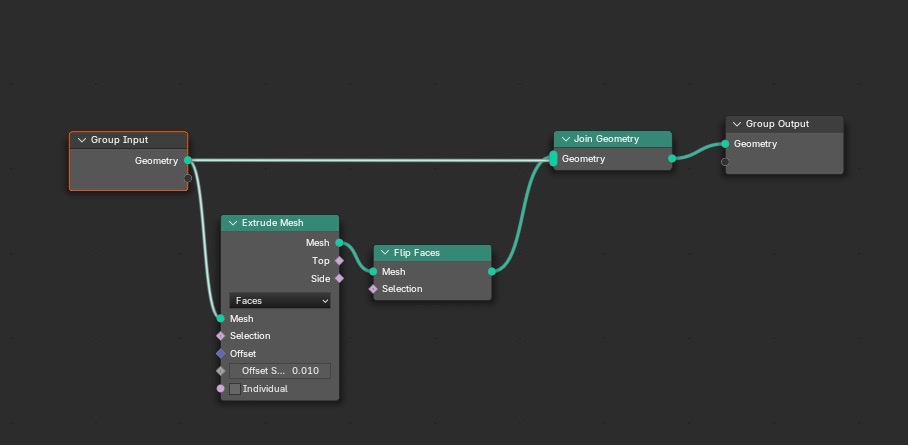This screenshot has height=445, width=908.
Task: Click the Offset vector input socket
Action: pyautogui.click(x=221, y=353)
